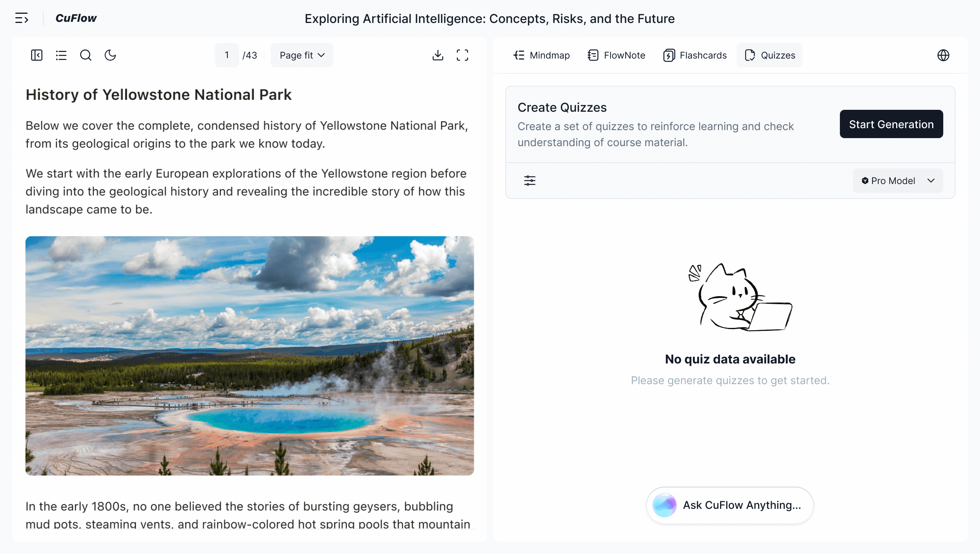
Task: Open the document outline list icon
Action: click(61, 55)
